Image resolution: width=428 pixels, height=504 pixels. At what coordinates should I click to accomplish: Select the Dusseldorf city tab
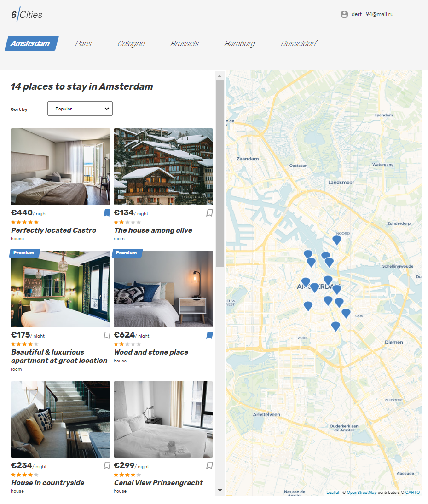tap(299, 43)
